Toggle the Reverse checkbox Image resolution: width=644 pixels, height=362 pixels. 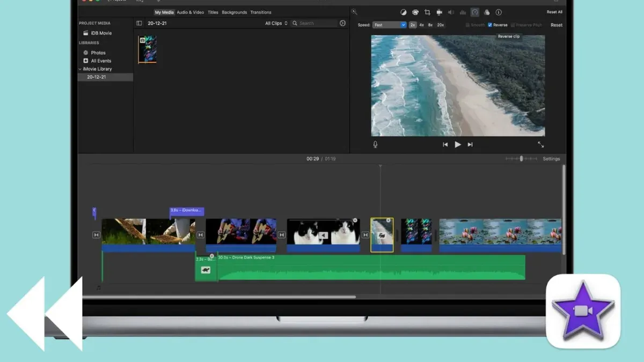point(490,25)
